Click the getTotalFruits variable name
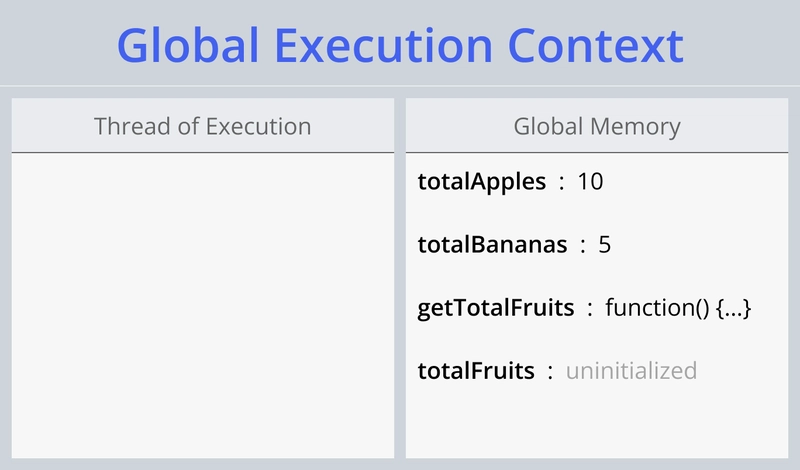This screenshot has width=800, height=470. tap(496, 308)
